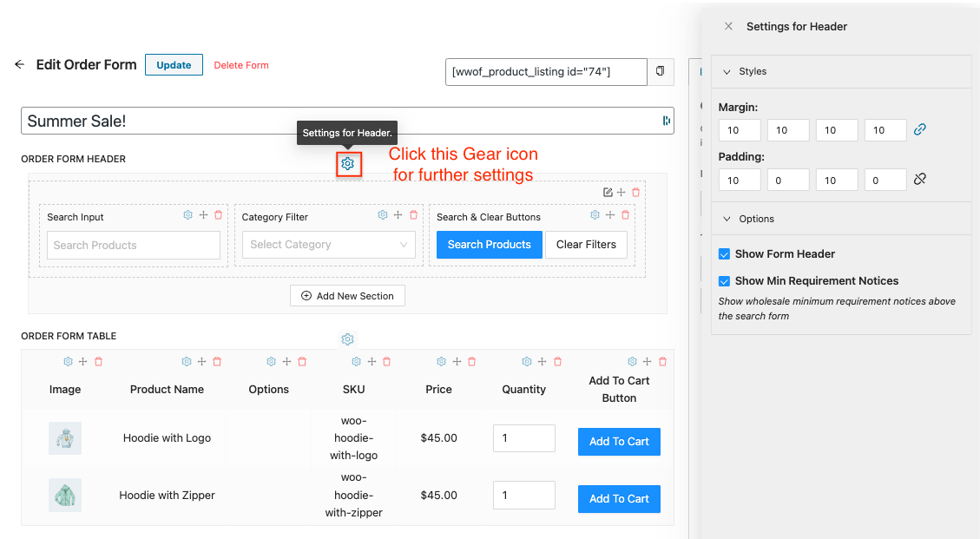Delete the Price column with trash icon
The image size is (980, 539).
coord(471,362)
